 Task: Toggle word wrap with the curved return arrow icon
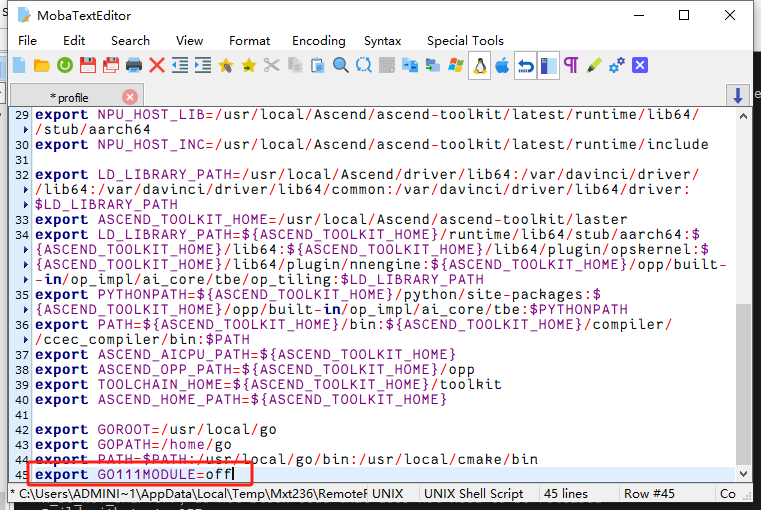[525, 66]
